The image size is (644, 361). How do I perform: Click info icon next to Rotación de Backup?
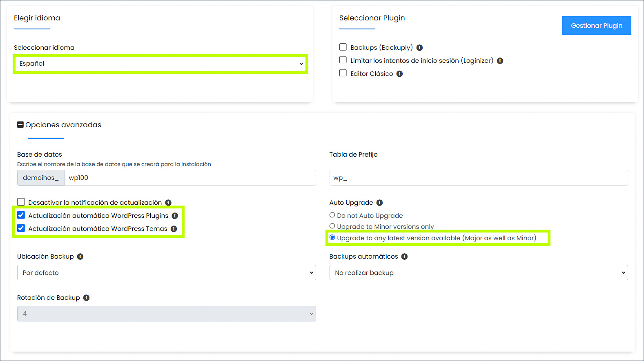[x=86, y=298]
